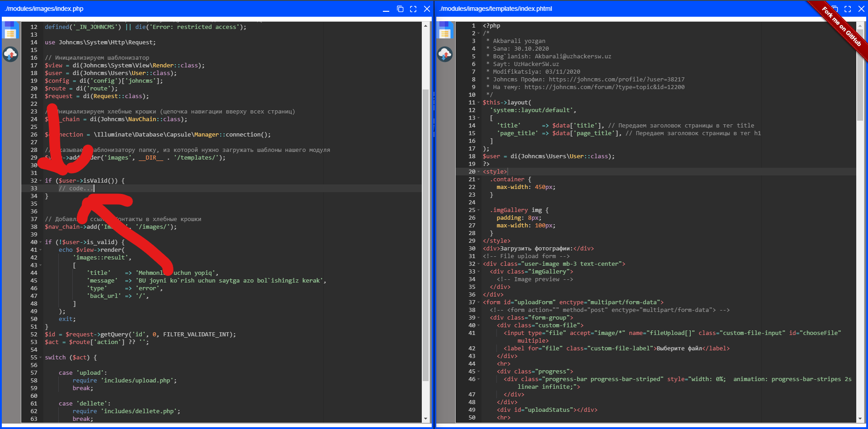Collapse the <style> block at line 20
Viewport: 868px width, 429px height.
tap(479, 172)
